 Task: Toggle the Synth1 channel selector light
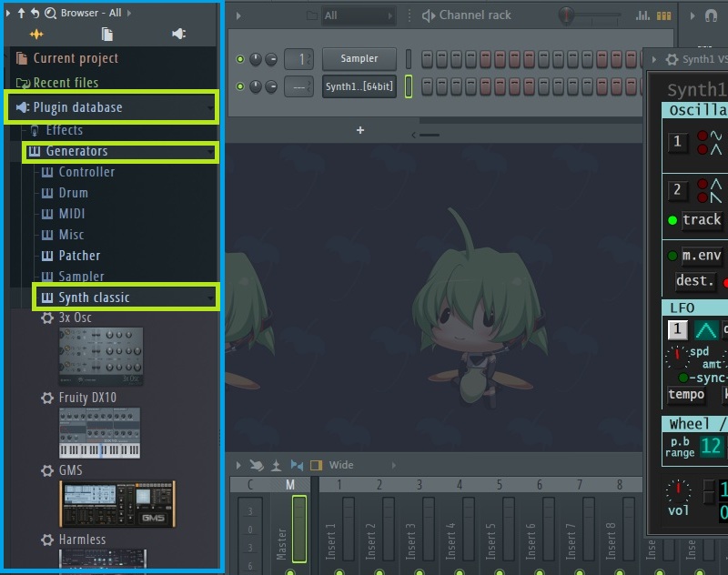409,86
